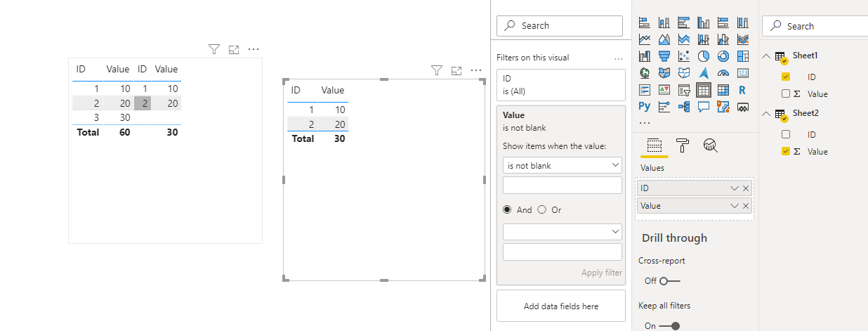The image size is (868, 331).
Task: Select the Pie chart visual
Action: (x=704, y=56)
